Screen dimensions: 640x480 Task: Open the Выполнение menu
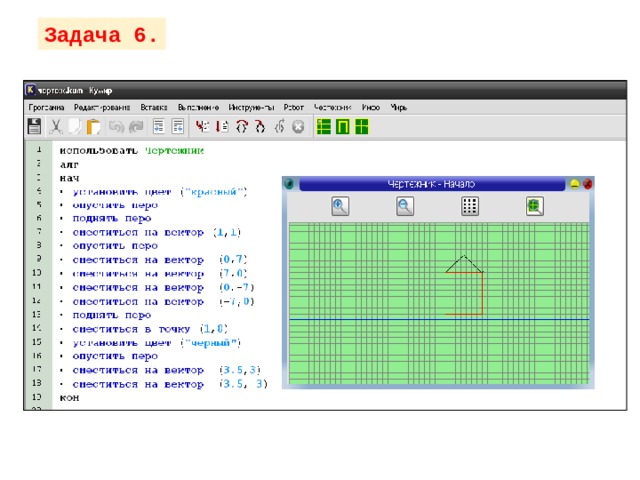point(198,107)
